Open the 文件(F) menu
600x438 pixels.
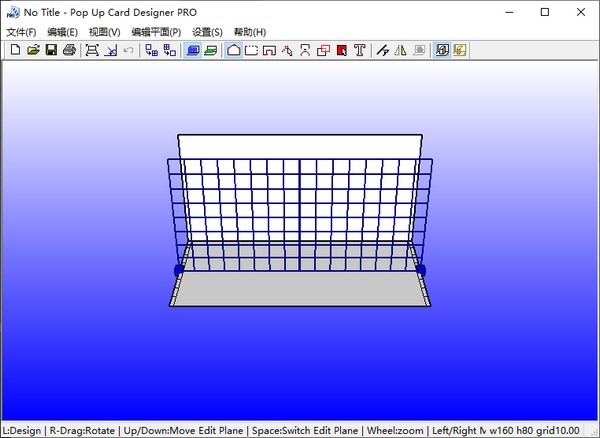pos(20,32)
